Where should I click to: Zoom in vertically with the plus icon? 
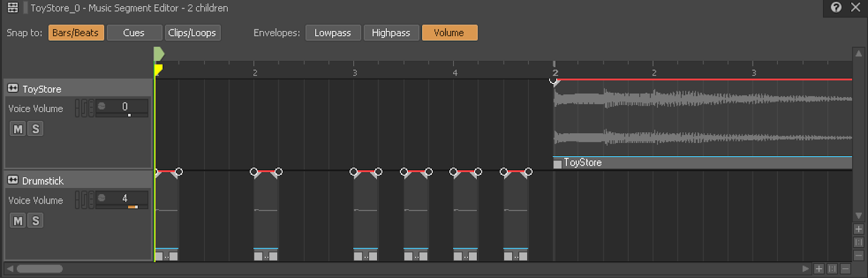(x=858, y=229)
